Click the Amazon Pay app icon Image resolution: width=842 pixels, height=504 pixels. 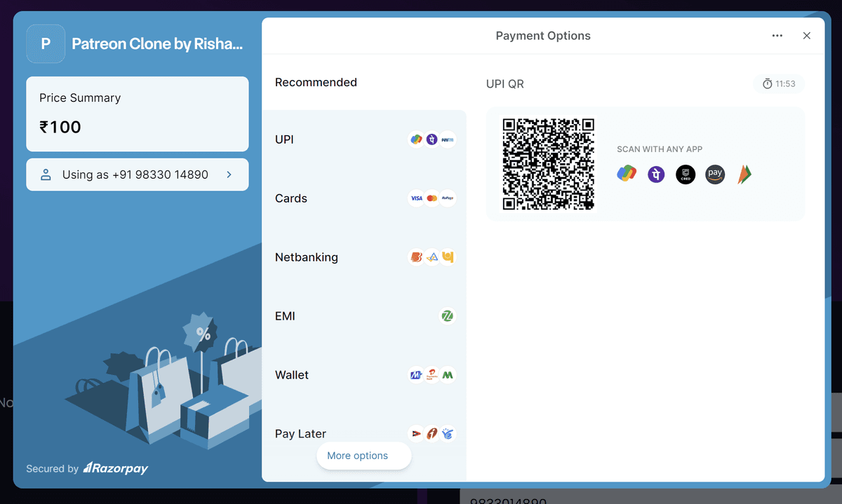(715, 175)
